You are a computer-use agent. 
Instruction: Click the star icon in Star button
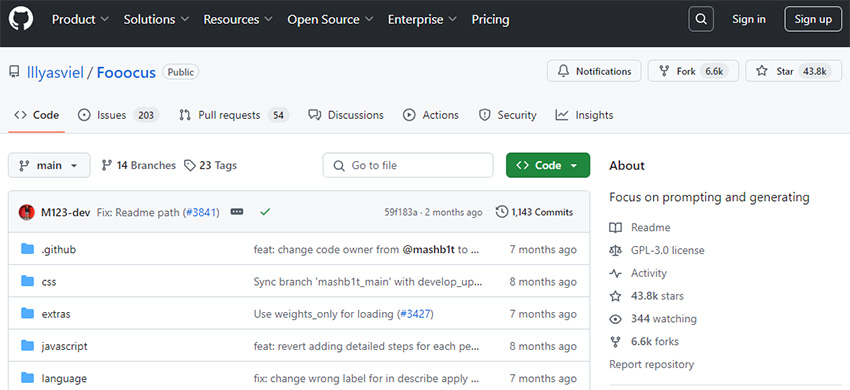click(x=762, y=71)
